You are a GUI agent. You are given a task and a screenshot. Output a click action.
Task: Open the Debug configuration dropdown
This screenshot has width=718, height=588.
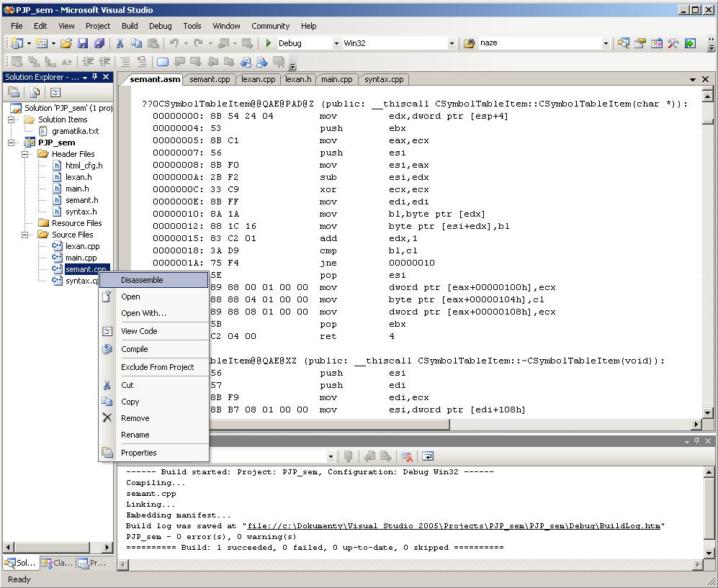tap(336, 43)
